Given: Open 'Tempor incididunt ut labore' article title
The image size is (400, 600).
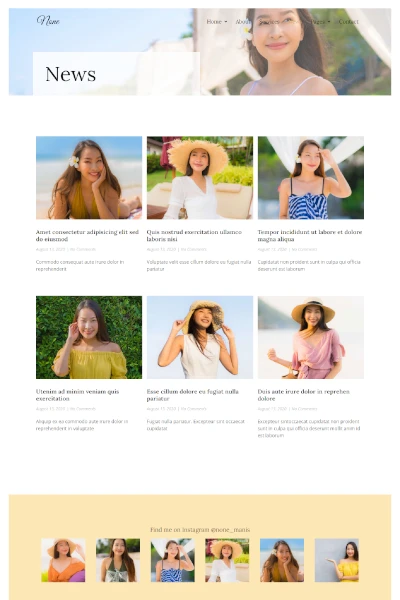Looking at the screenshot, I should 310,235.
